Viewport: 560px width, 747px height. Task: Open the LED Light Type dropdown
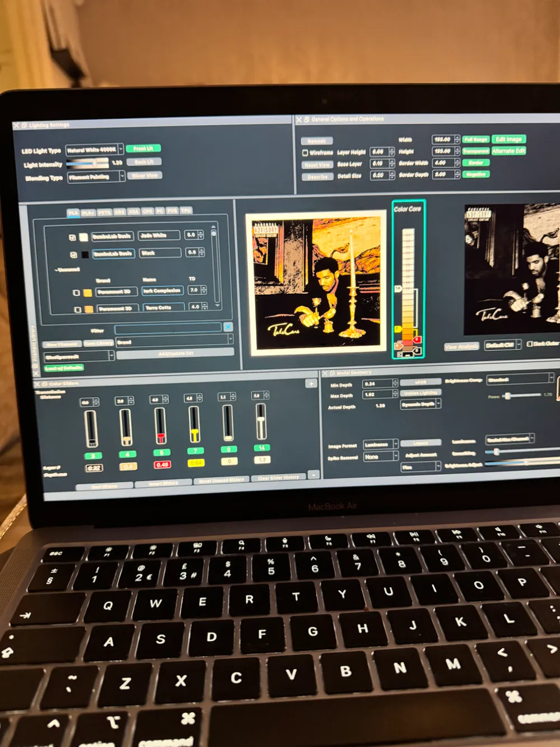point(95,150)
